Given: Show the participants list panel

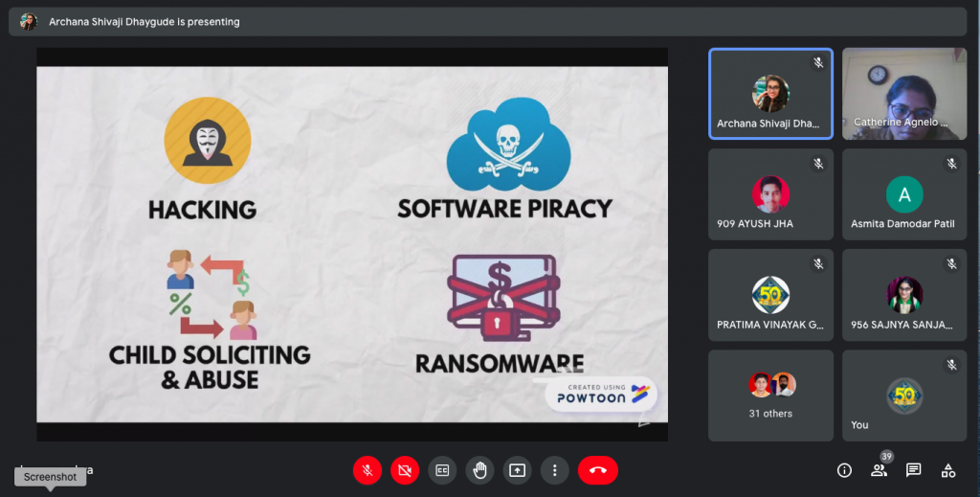Looking at the screenshot, I should 879,470.
